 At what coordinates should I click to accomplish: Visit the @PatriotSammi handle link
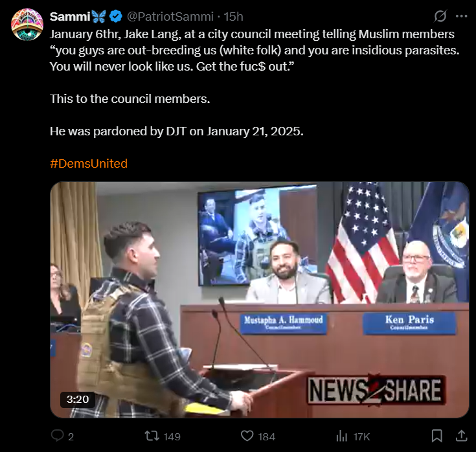click(x=170, y=16)
